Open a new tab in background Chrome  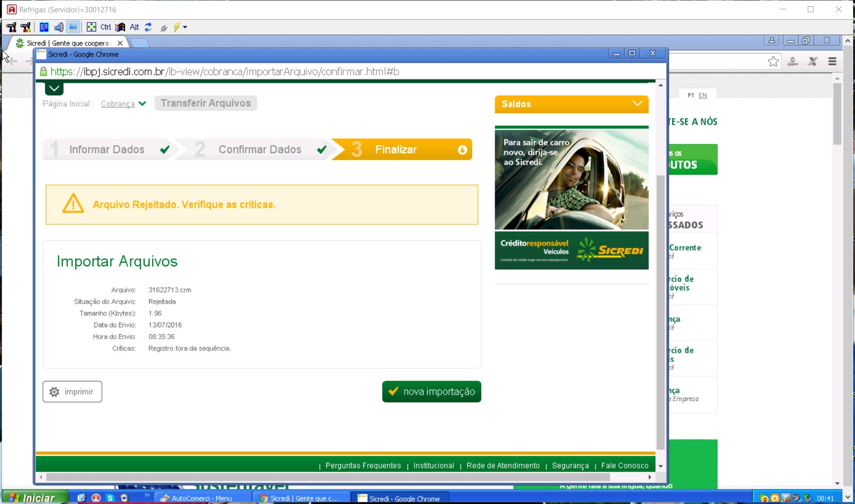140,43
